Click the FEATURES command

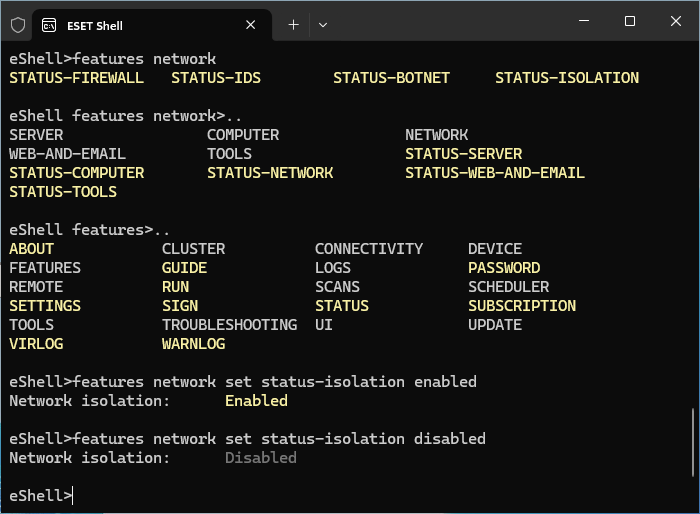pos(45,267)
